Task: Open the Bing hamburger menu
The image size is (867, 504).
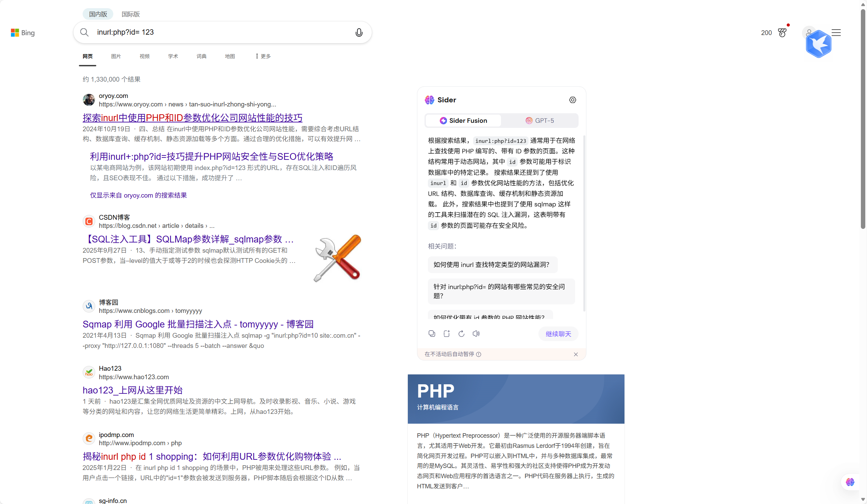Action: click(836, 32)
